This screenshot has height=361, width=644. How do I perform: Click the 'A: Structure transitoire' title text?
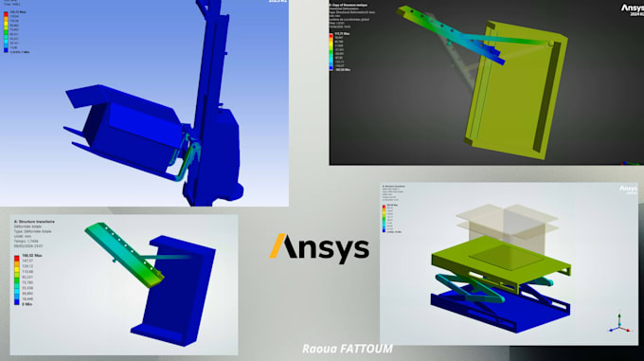coord(34,222)
